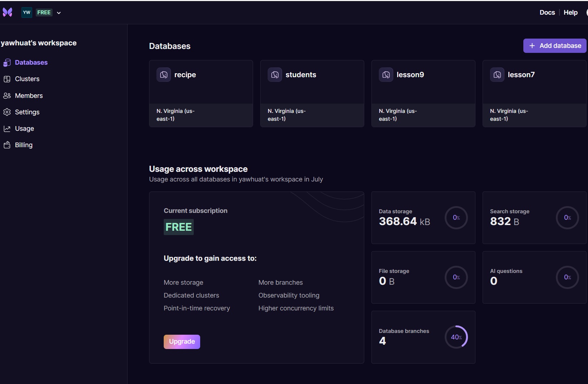Click the Databases icon in sidebar
Viewport: 588px width, 384px height.
(x=7, y=63)
